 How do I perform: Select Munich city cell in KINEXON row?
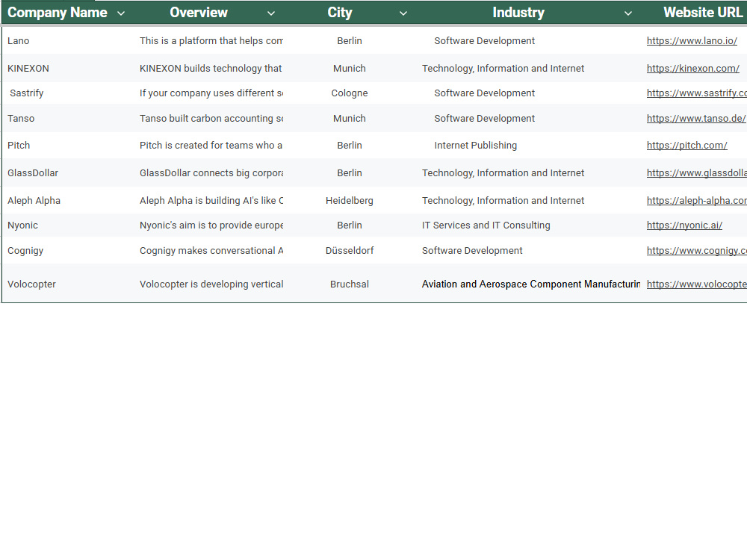(349, 69)
